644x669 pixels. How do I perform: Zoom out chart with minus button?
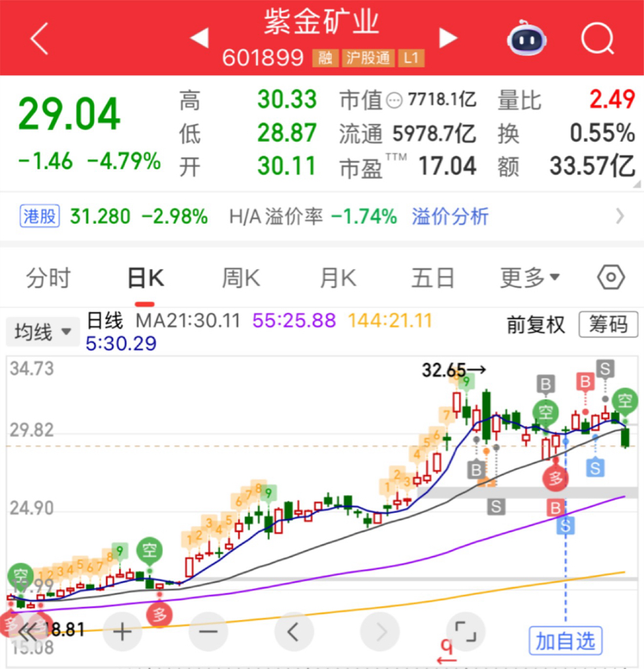pos(208,632)
